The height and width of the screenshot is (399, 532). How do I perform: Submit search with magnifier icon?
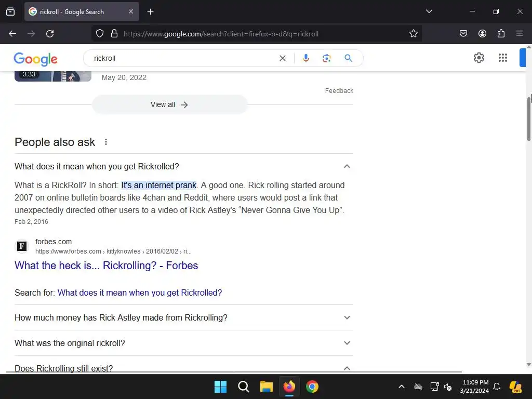[348, 58]
